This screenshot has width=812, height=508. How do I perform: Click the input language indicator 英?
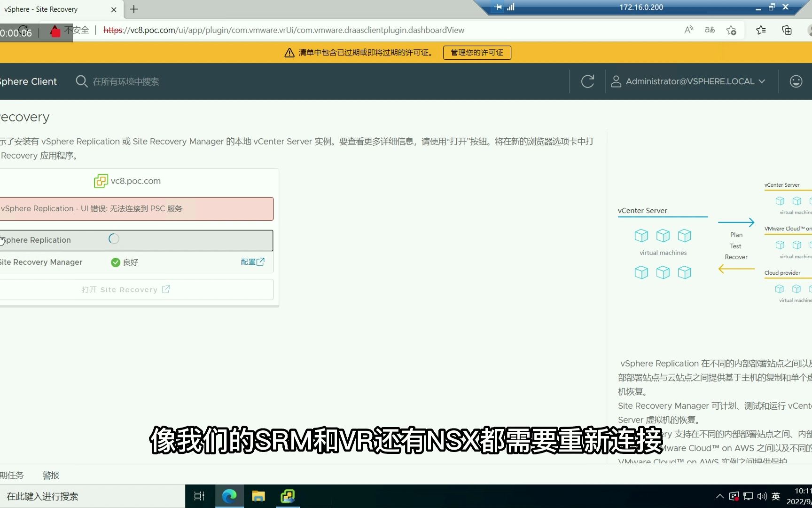point(776,496)
